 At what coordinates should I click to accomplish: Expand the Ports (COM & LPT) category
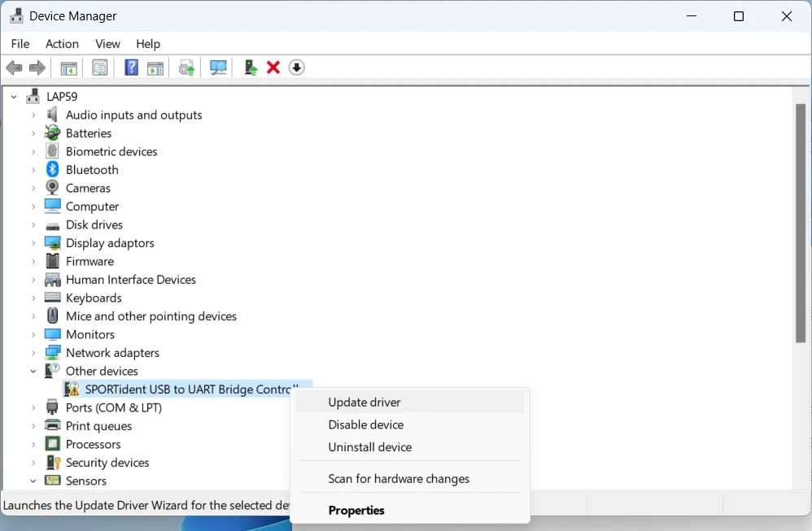33,407
